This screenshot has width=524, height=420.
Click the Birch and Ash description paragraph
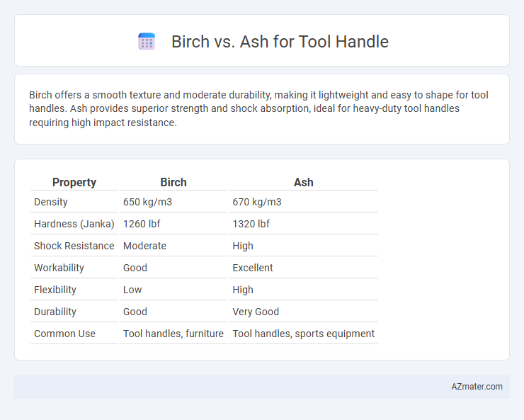coord(258,108)
